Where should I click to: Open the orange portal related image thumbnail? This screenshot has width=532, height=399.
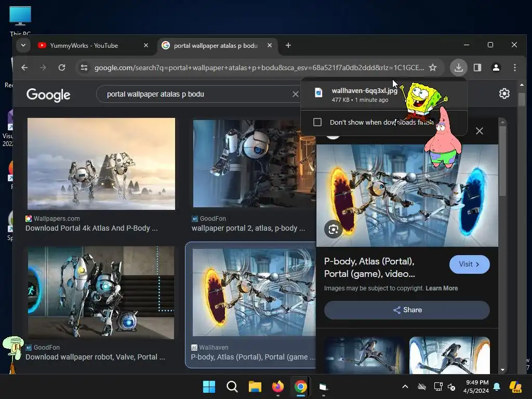449,355
